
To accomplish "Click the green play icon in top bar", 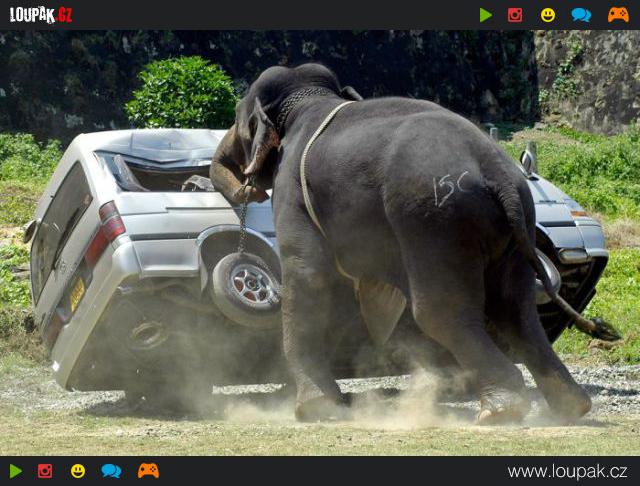I will (486, 15).
